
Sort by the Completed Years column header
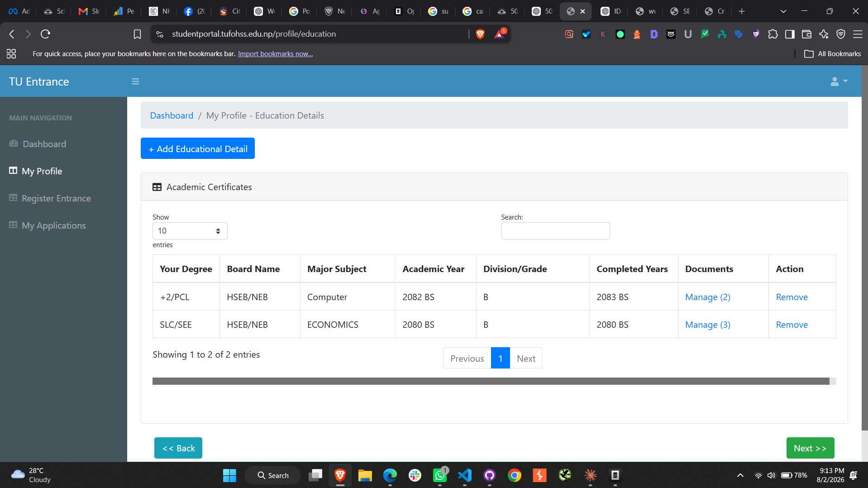pos(634,269)
